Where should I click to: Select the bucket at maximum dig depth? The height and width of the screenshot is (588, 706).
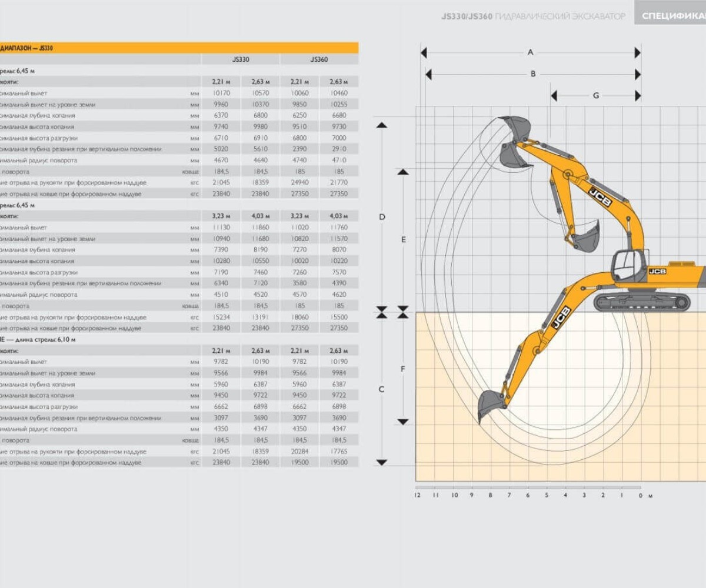(489, 404)
